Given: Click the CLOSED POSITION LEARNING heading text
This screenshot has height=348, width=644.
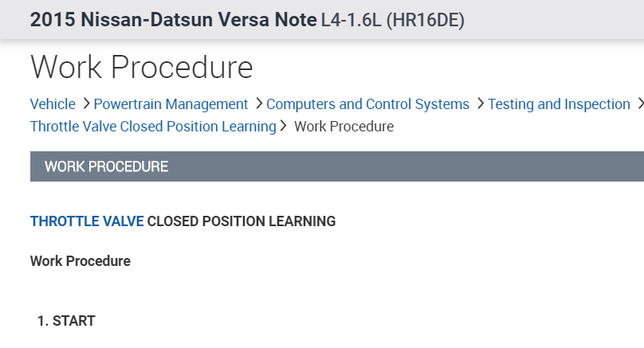Looking at the screenshot, I should [x=241, y=221].
